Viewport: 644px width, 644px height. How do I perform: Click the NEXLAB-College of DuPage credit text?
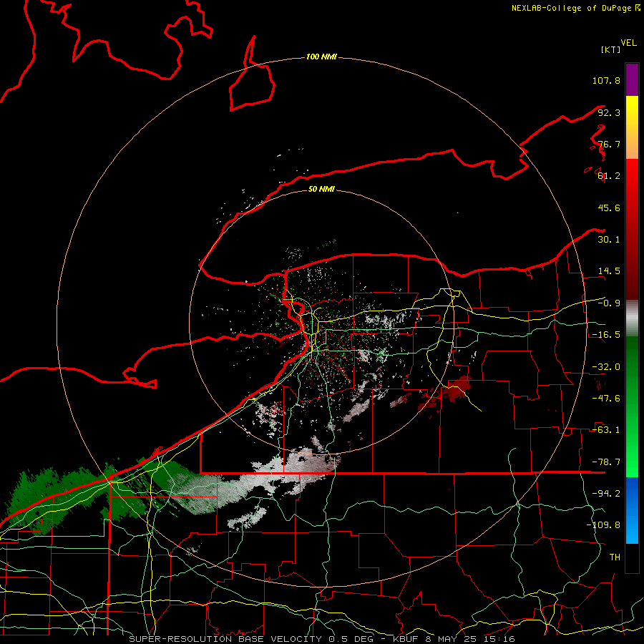[x=575, y=8]
